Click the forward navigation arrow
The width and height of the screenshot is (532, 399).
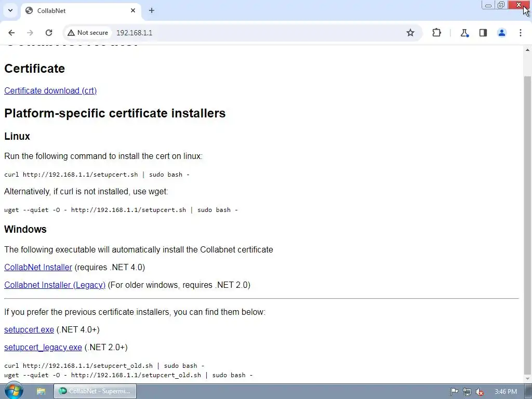[30, 33]
